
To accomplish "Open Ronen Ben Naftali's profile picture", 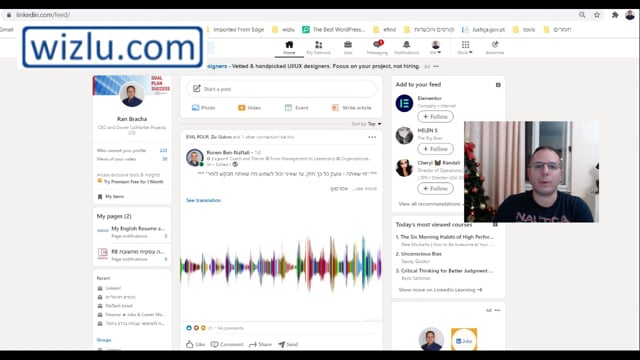I will click(195, 158).
